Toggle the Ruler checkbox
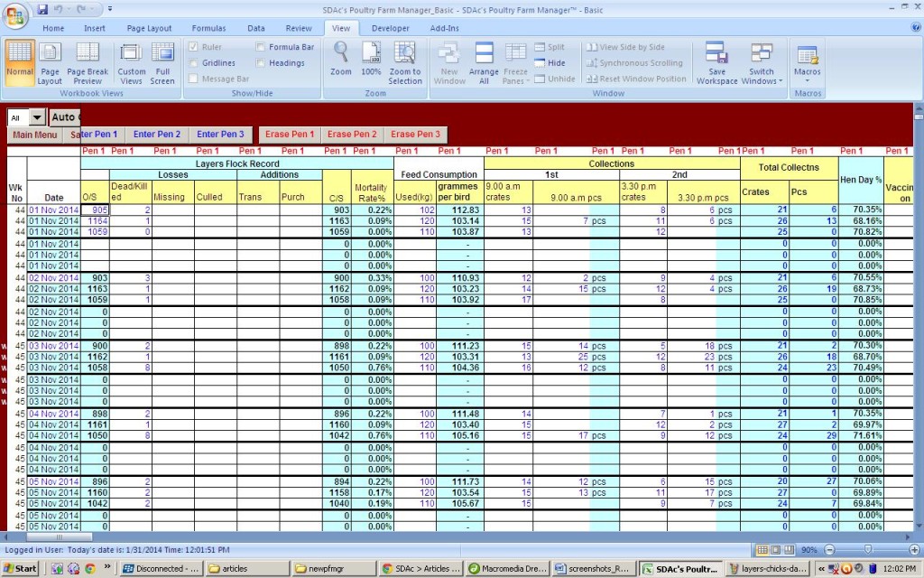The height and width of the screenshot is (578, 924). (193, 47)
